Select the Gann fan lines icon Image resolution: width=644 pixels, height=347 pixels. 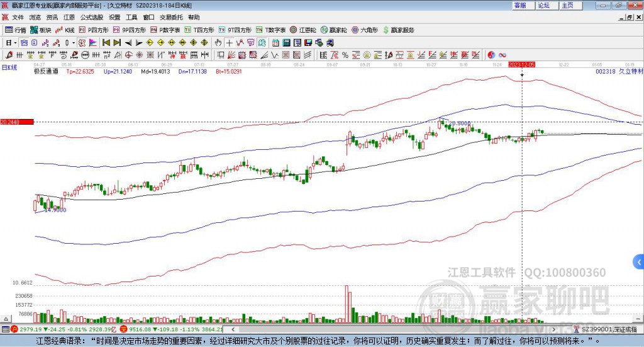coord(231,55)
